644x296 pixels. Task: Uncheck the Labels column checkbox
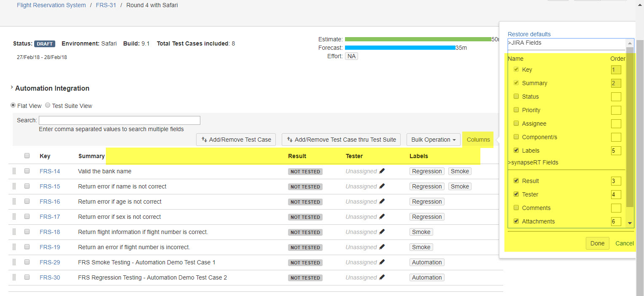[x=516, y=151]
